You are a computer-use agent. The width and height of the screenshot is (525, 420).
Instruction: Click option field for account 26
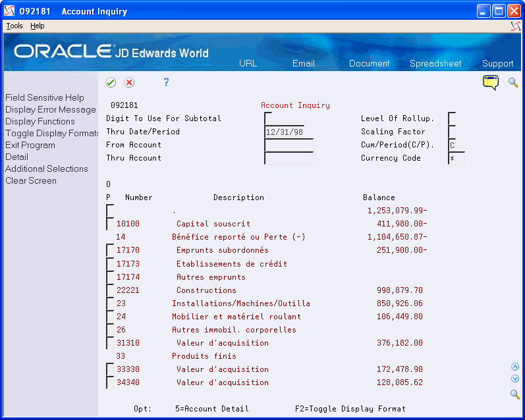coord(110,330)
